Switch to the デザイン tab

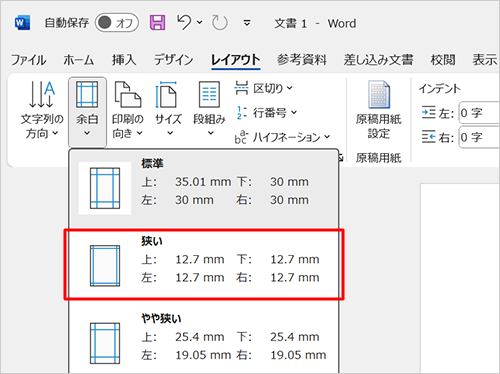tap(173, 60)
